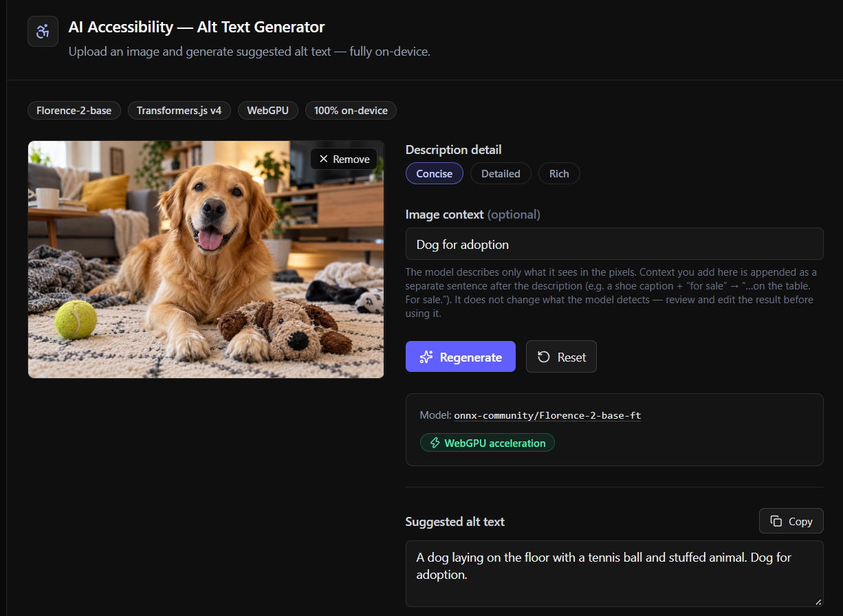Click the Suggested alt text heading
Image resolution: width=843 pixels, height=616 pixels.
(x=455, y=521)
